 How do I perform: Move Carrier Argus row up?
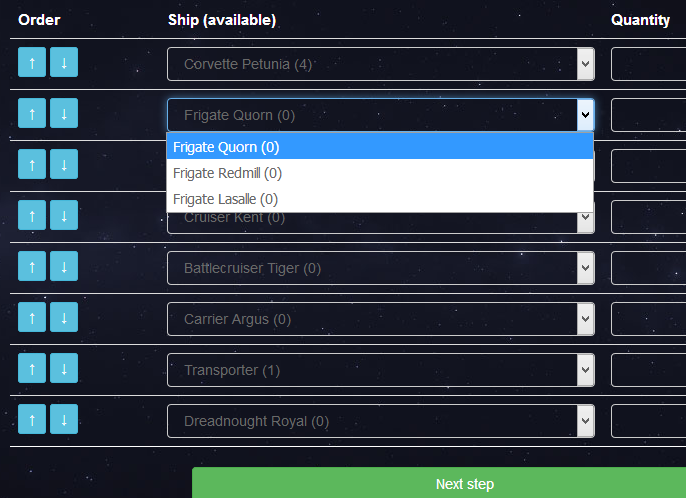coord(32,317)
